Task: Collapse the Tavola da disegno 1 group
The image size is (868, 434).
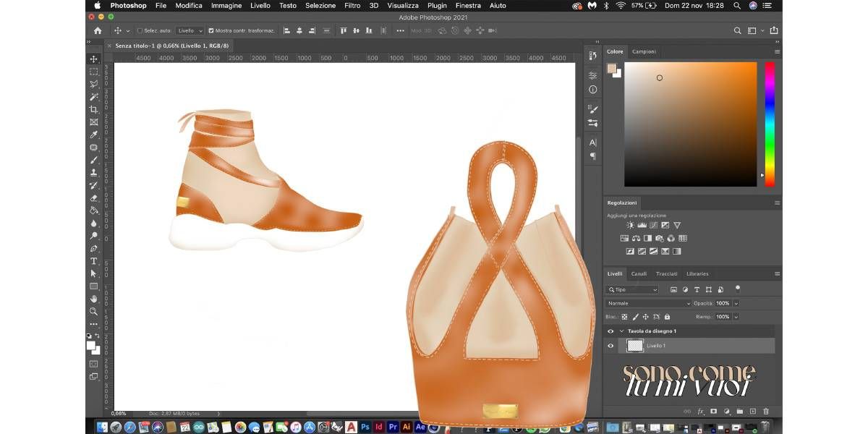Action: (621, 331)
